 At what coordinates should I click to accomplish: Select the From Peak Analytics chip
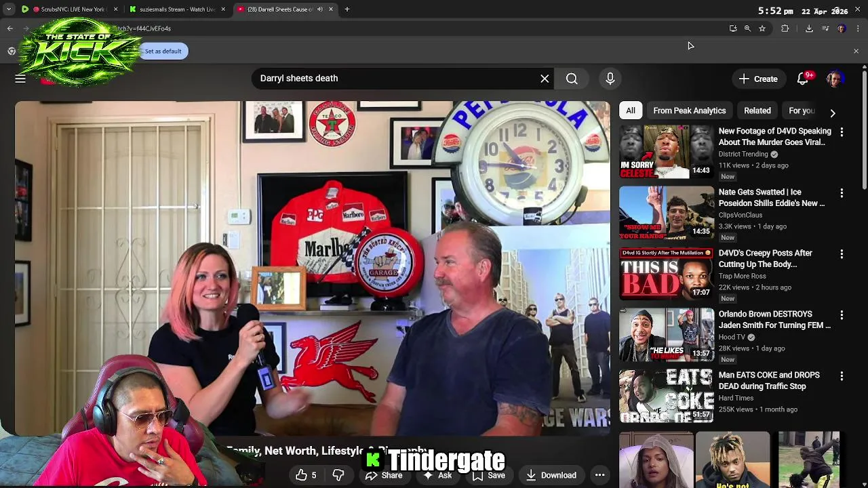(x=689, y=110)
